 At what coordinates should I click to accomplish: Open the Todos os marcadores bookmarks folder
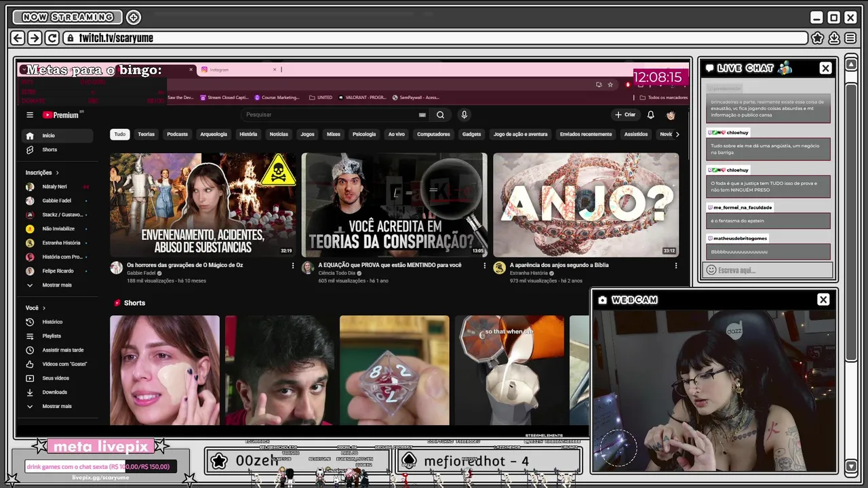[x=664, y=98]
